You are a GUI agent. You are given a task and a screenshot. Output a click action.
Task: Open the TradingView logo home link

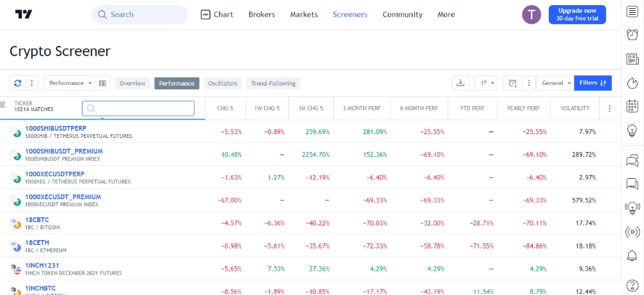pyautogui.click(x=24, y=14)
